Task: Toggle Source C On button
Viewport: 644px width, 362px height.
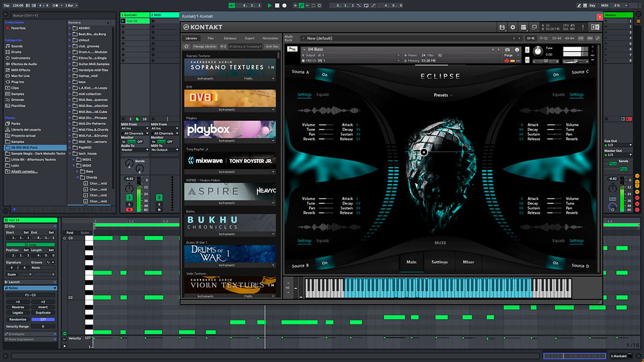Action: 556,75
